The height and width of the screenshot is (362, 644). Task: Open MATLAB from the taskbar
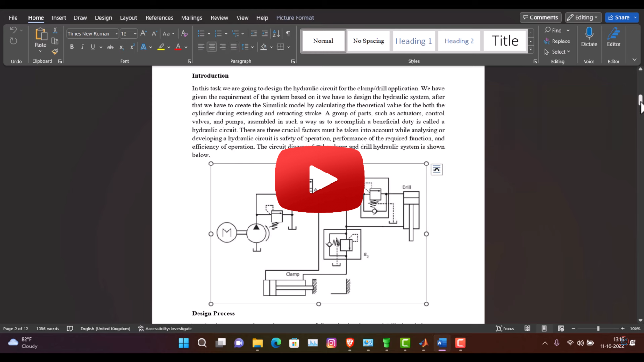click(x=423, y=343)
